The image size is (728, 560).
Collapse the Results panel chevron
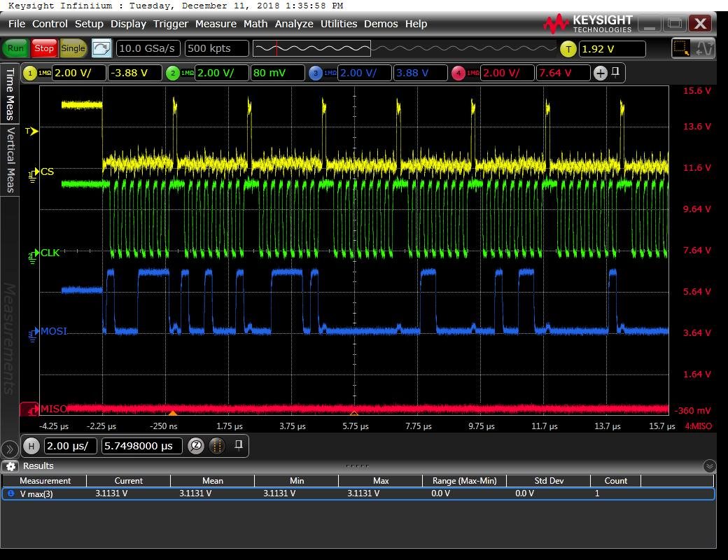pos(709,466)
